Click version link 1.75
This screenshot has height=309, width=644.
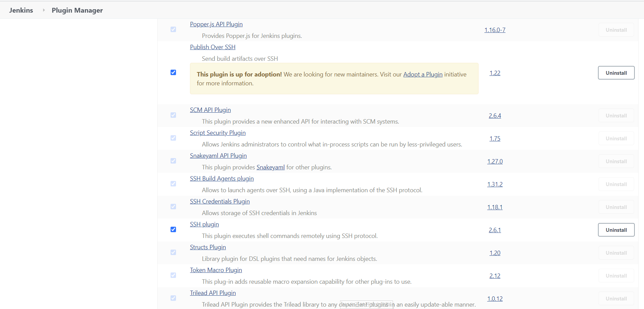pyautogui.click(x=495, y=139)
